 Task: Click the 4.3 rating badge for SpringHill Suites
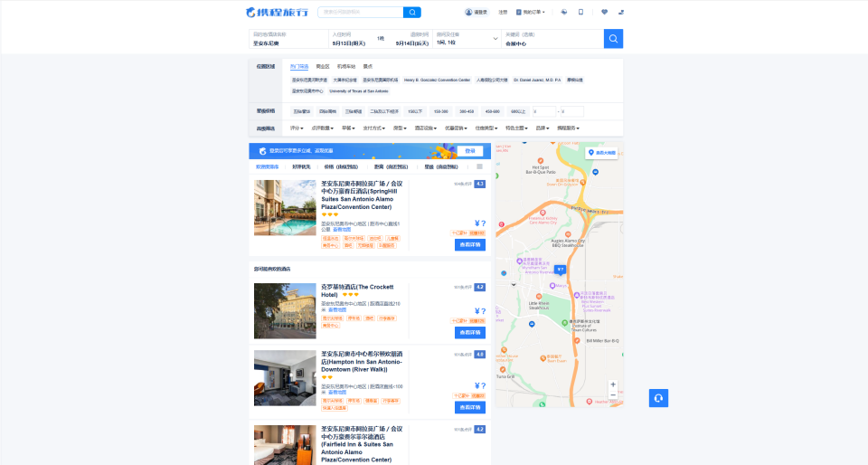[479, 184]
